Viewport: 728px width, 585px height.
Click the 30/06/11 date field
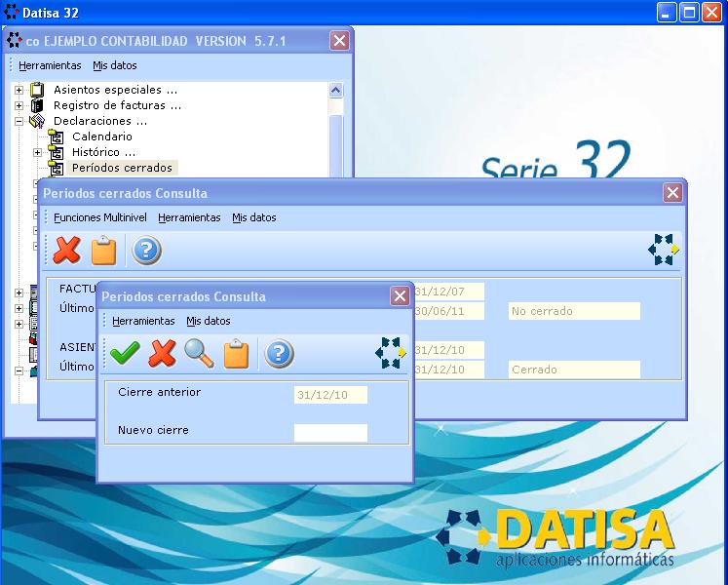(449, 311)
